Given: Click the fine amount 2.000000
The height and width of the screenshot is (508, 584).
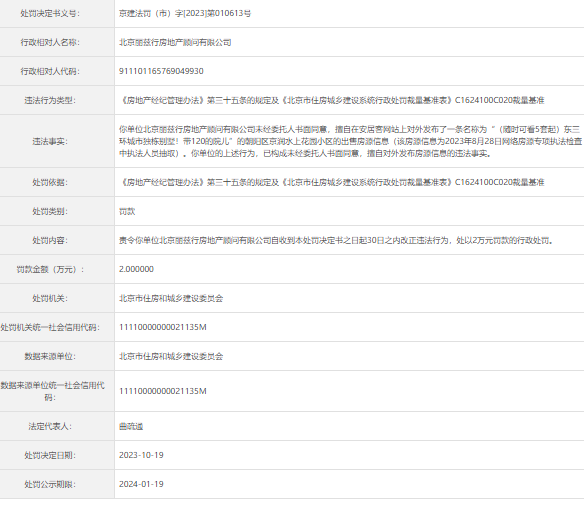Looking at the screenshot, I should pos(136,269).
